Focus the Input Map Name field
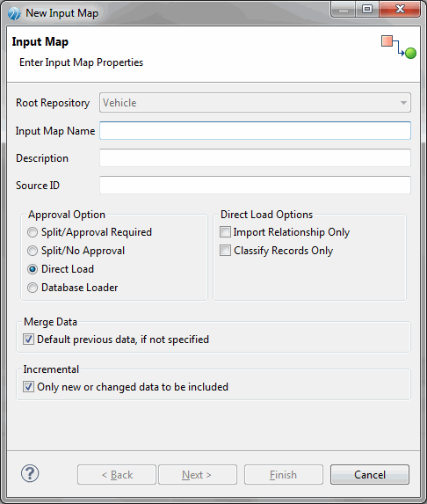This screenshot has width=427, height=504. pos(255,130)
